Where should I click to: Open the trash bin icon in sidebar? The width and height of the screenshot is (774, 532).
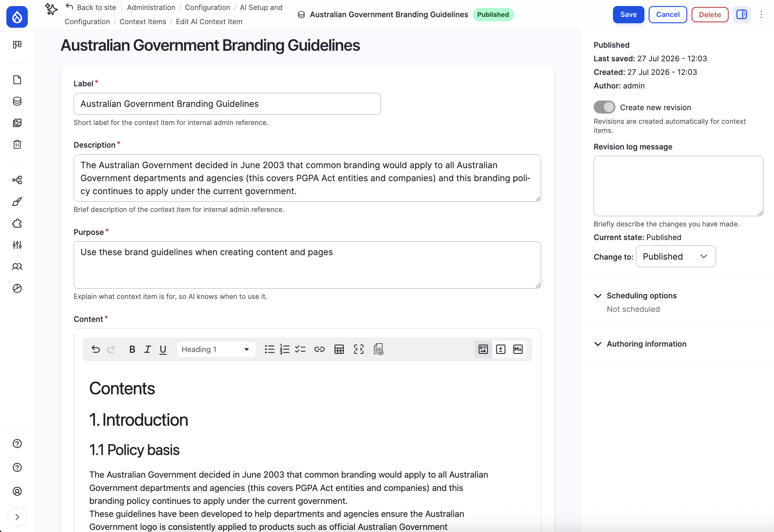(17, 144)
